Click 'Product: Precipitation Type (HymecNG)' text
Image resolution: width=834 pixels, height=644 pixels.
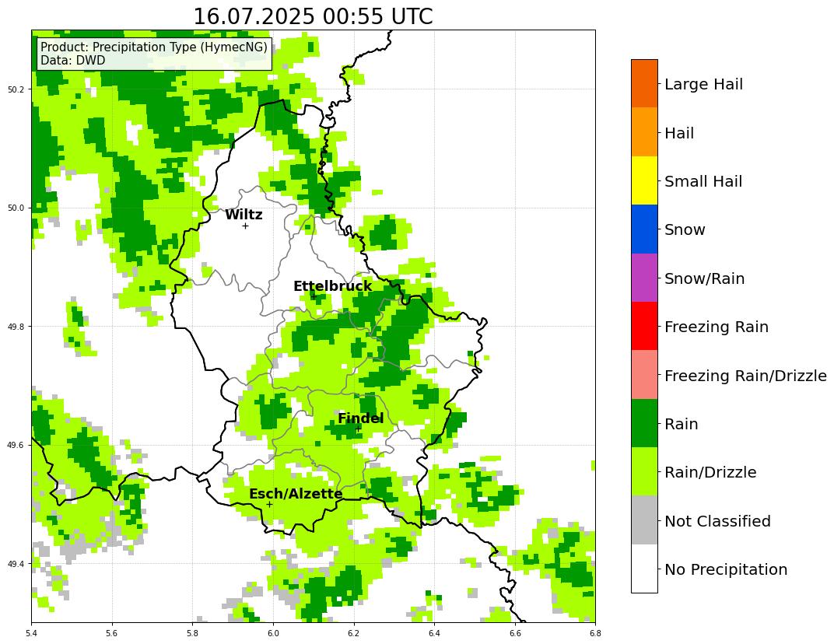154,47
